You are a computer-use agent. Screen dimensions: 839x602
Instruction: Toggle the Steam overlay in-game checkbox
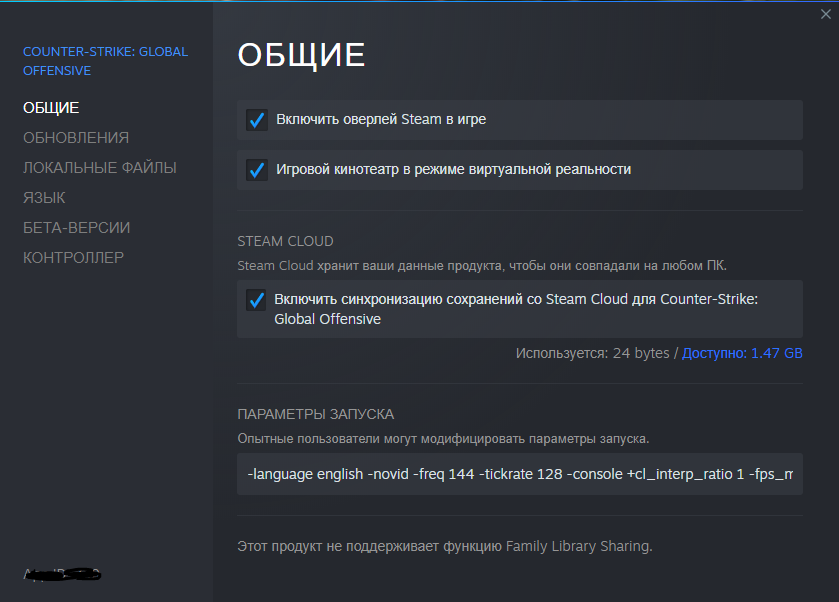pyautogui.click(x=257, y=120)
